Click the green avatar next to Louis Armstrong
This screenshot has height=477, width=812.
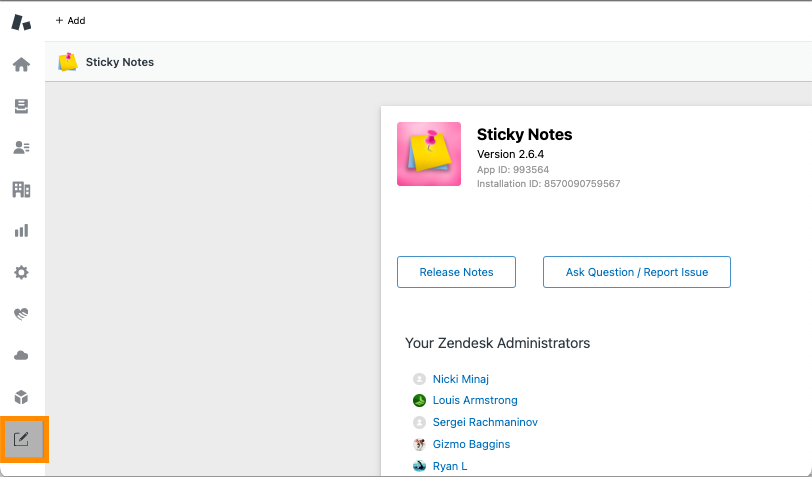coord(419,400)
